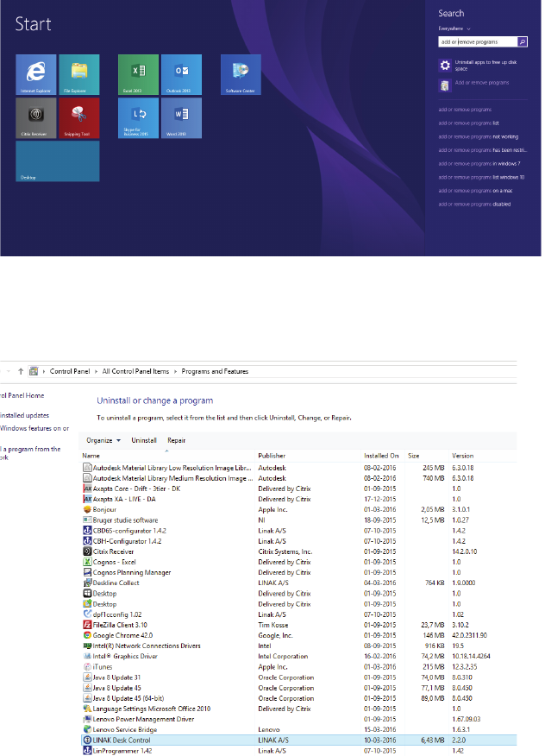Launch the Word 2013 tile

pos(181,118)
